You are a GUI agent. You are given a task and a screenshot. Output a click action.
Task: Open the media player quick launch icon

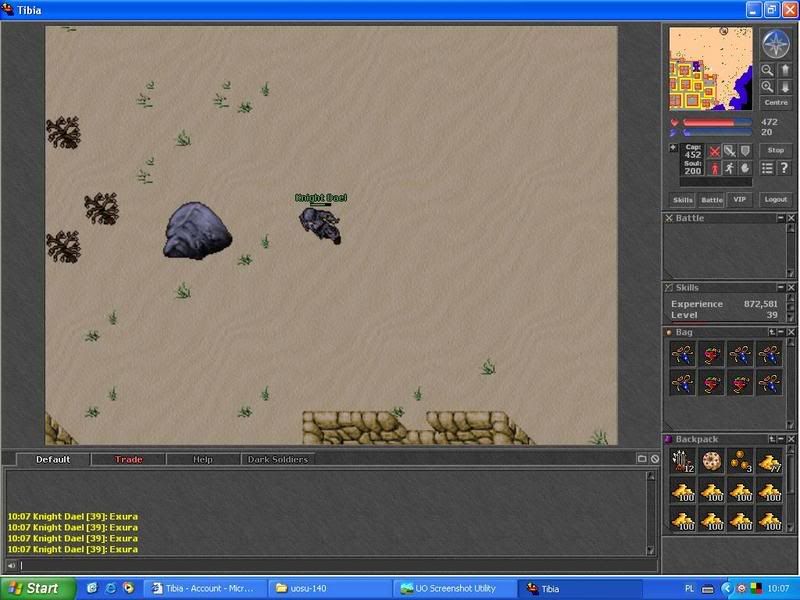click(x=128, y=588)
